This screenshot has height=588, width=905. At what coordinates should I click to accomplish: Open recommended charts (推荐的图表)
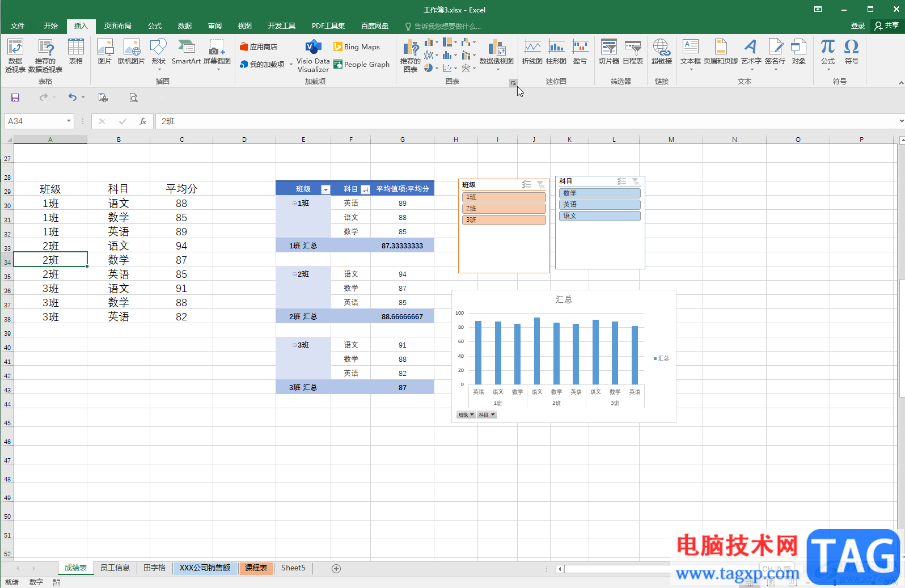coord(411,56)
